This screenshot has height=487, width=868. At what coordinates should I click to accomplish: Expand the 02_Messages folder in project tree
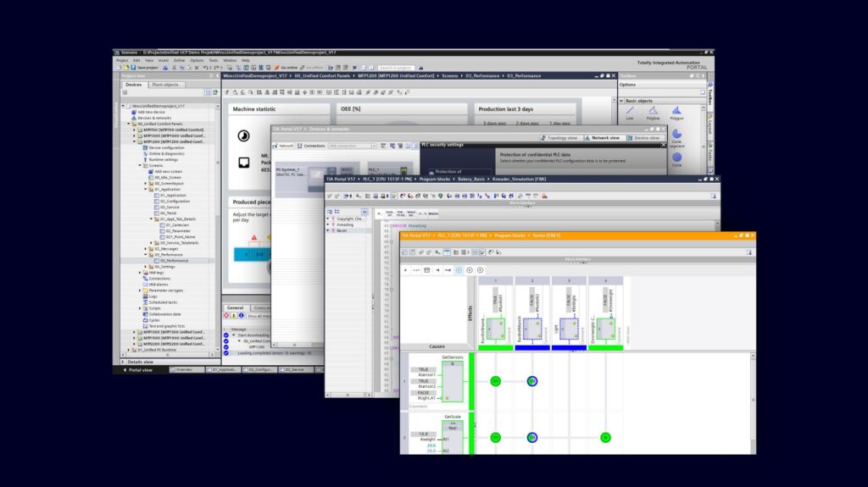click(146, 249)
